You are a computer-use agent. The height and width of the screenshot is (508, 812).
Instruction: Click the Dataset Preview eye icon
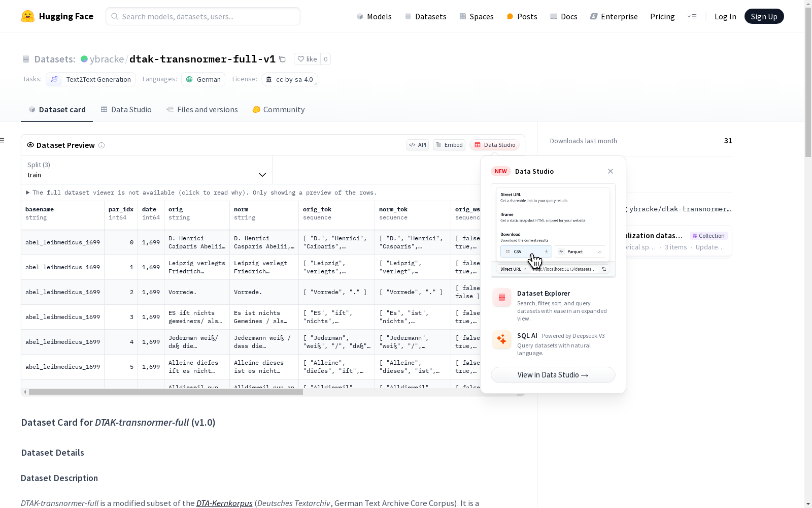pos(30,145)
